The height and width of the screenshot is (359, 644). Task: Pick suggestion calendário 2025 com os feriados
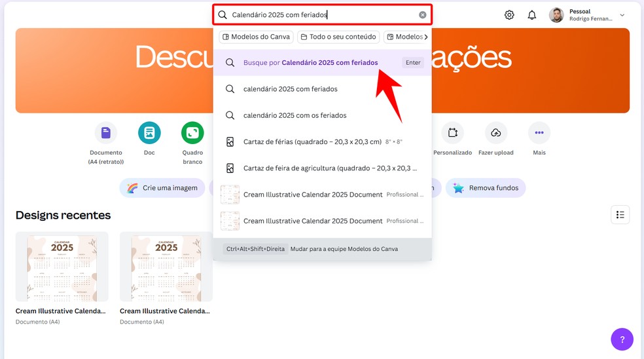pyautogui.click(x=323, y=115)
